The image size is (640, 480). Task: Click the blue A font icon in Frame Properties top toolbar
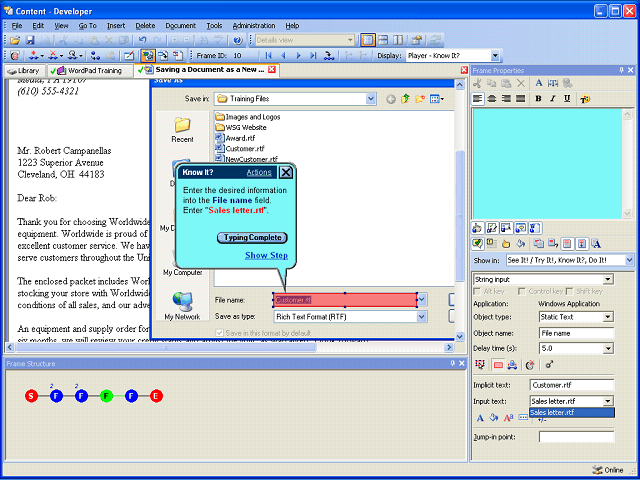[x=539, y=83]
